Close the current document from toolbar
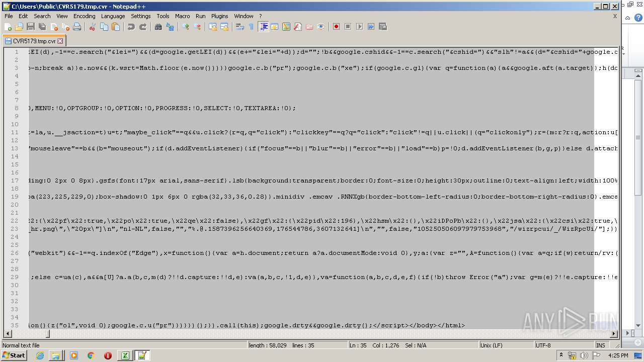 pos(54,27)
